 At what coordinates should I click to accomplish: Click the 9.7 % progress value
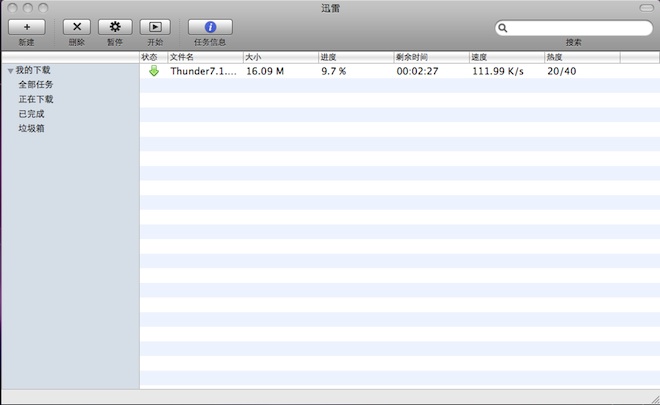[x=333, y=71]
